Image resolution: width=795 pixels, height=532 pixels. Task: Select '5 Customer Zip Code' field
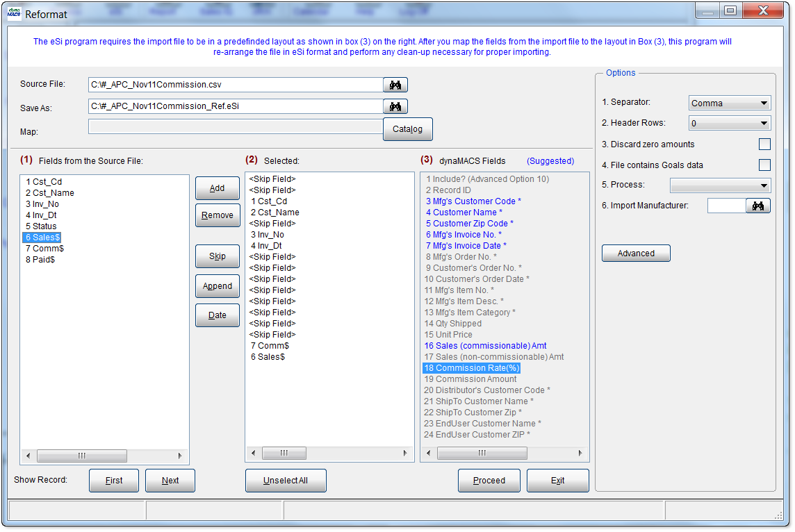(x=470, y=224)
